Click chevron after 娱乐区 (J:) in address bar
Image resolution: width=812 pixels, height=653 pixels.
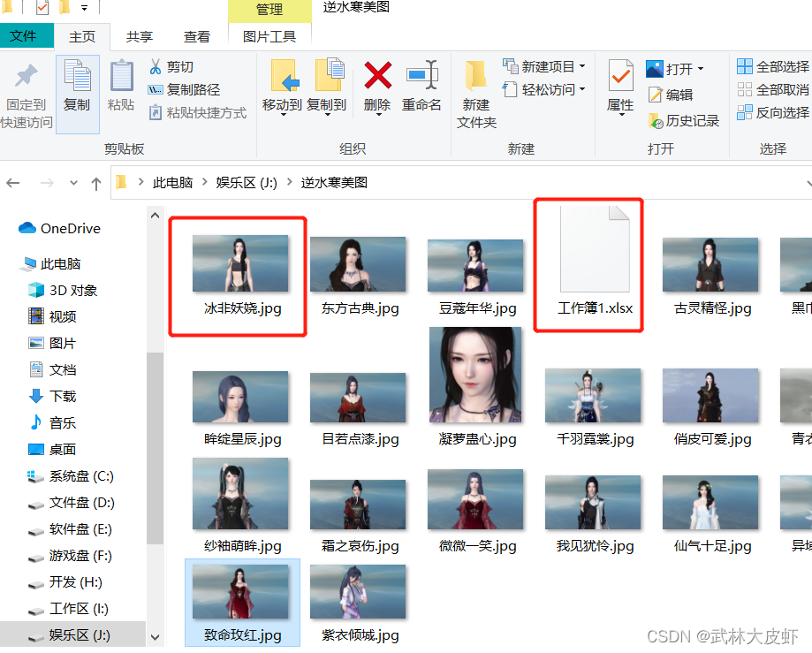[x=290, y=182]
